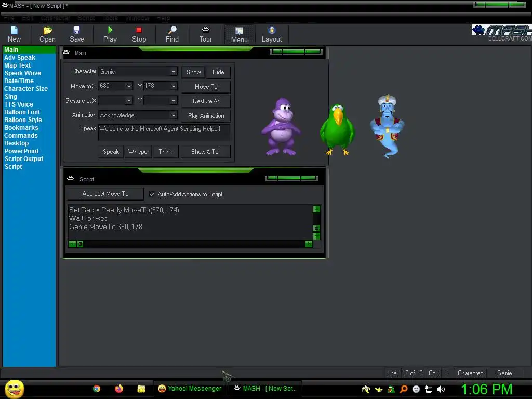Click Add Last Move To button
This screenshot has height=399, width=532.
coord(105,194)
